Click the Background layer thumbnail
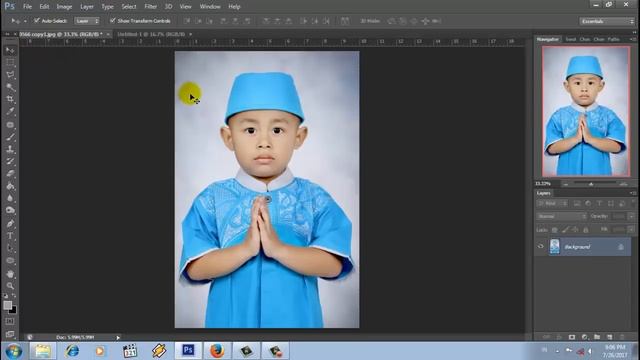 pyautogui.click(x=555, y=247)
